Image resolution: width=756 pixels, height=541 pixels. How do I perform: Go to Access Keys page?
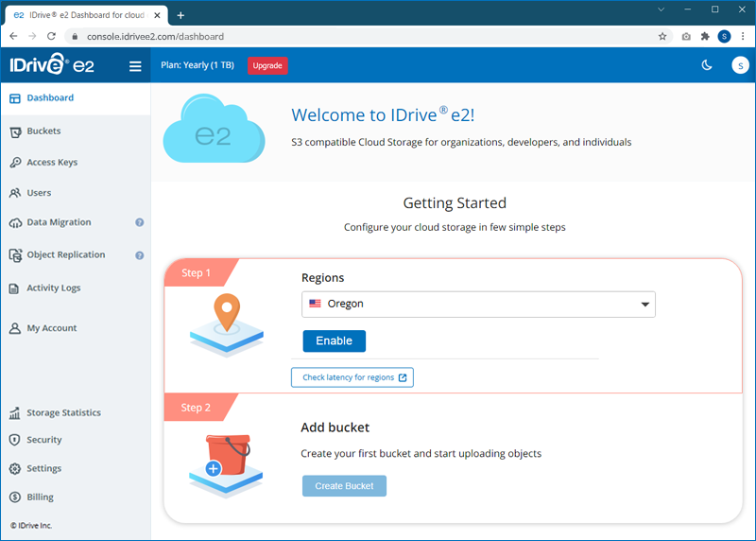[52, 163]
